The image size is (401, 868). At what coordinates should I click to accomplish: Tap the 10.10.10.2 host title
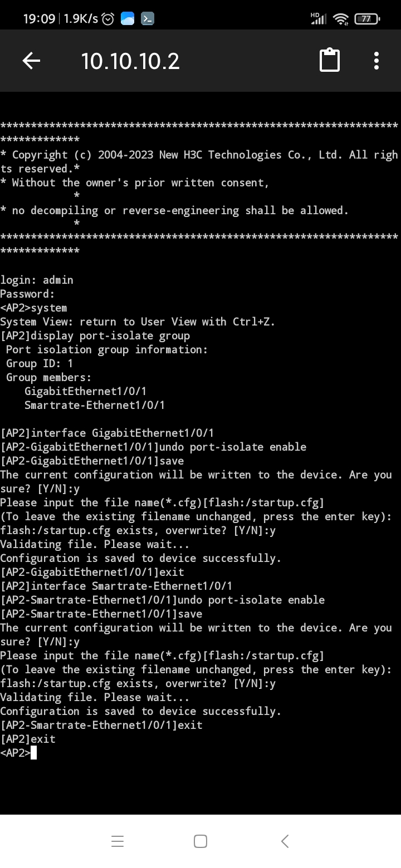(x=130, y=61)
